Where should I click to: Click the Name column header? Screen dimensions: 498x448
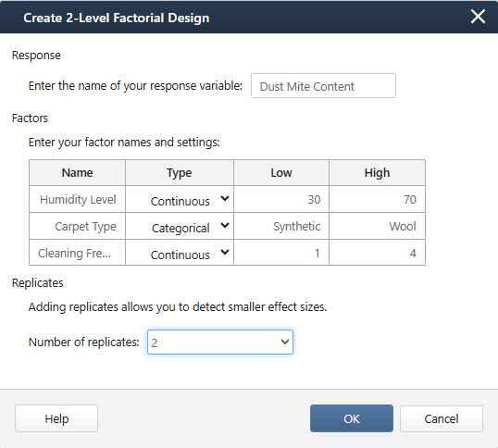pos(77,173)
